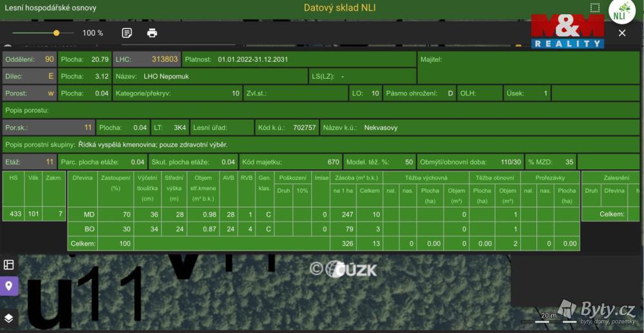Select the Dílec E field
Screen dimensions: 644x333
(30, 76)
